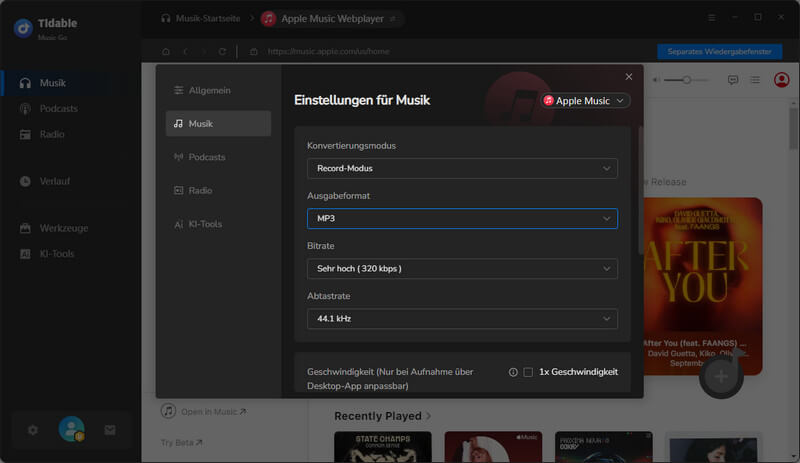Open the Abtastrate 44.1 kHz dropdown
The height and width of the screenshot is (463, 800).
pos(462,319)
